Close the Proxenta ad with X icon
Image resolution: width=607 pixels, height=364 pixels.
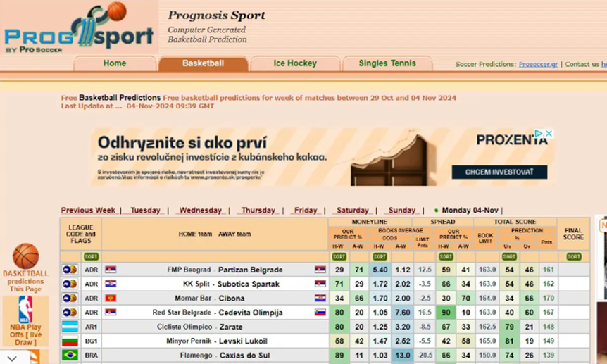tap(549, 133)
